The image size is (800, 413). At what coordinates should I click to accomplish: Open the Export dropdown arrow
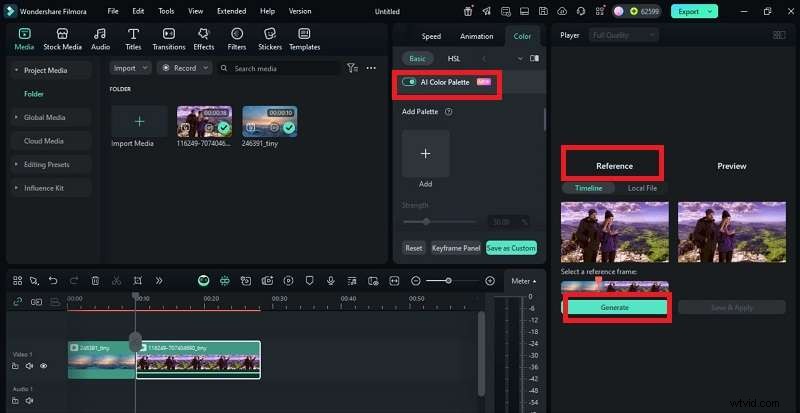[x=710, y=11]
